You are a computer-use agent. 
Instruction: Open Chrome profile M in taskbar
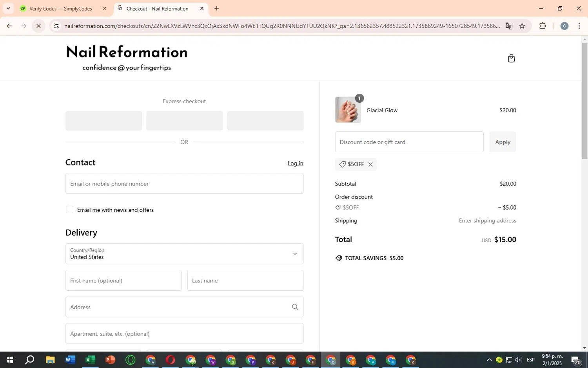pyautogui.click(x=390, y=360)
